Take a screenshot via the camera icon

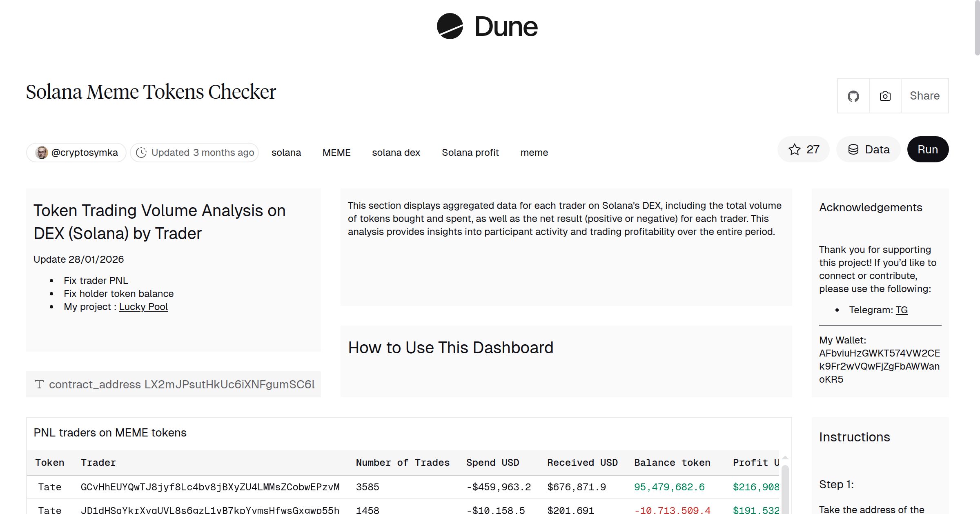884,96
